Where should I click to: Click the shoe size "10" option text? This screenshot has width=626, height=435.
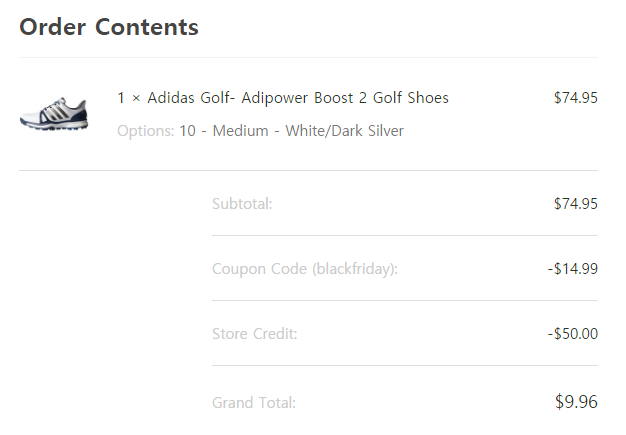[187, 131]
